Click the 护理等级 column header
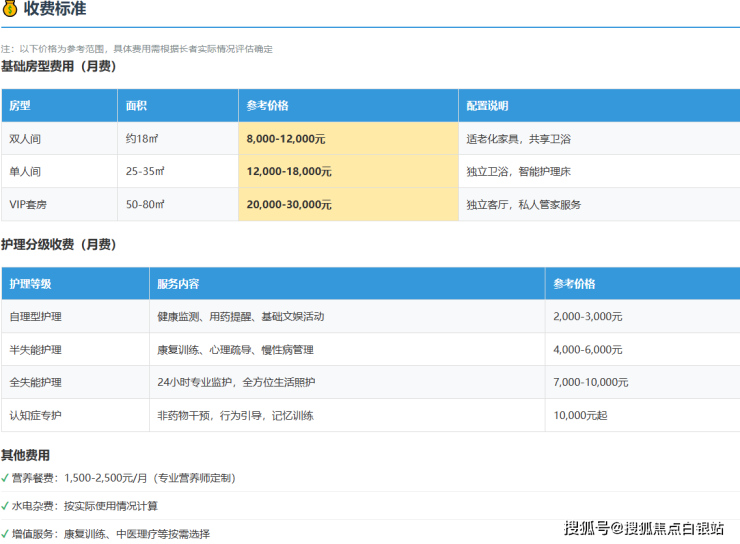This screenshot has width=740, height=544. pos(30,284)
